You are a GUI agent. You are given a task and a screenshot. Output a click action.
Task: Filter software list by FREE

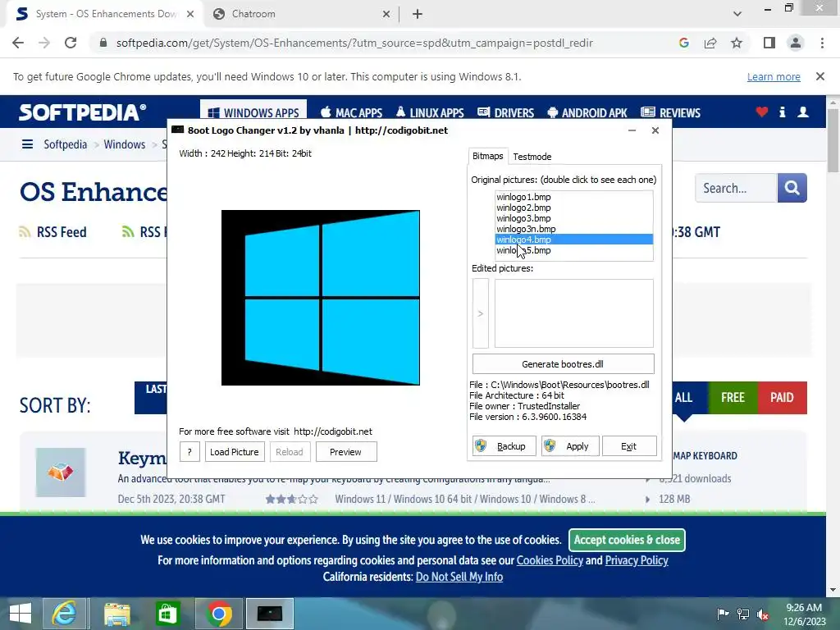(x=733, y=398)
